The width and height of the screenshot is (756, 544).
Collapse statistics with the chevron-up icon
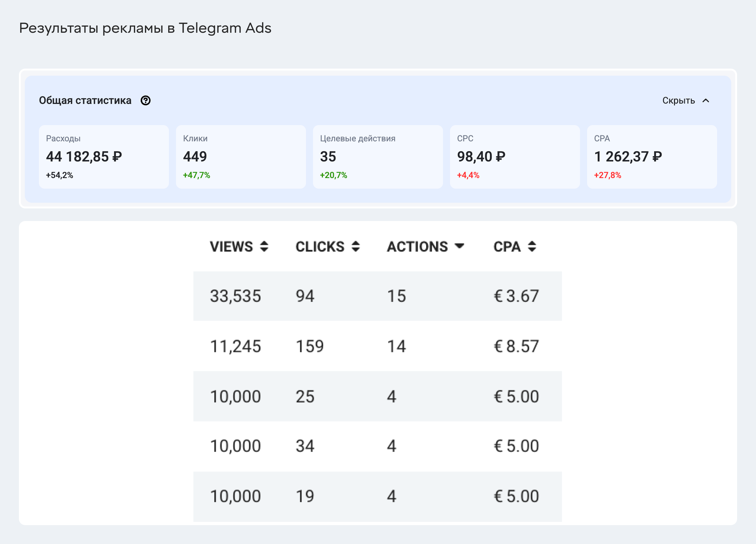pyautogui.click(x=706, y=101)
